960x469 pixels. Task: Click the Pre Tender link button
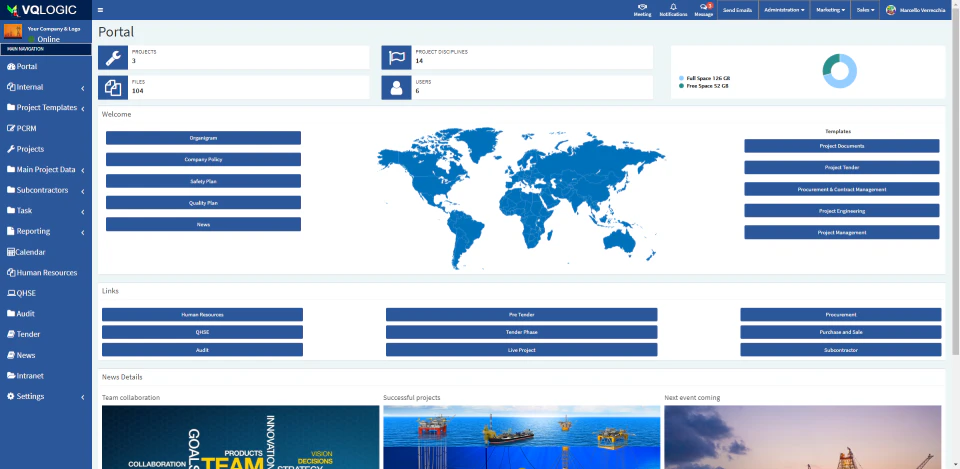point(522,315)
